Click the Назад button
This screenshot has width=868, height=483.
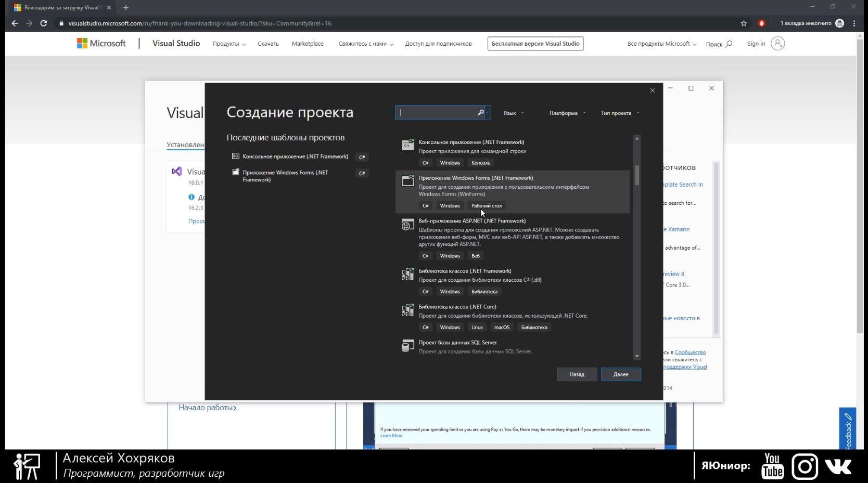click(577, 374)
